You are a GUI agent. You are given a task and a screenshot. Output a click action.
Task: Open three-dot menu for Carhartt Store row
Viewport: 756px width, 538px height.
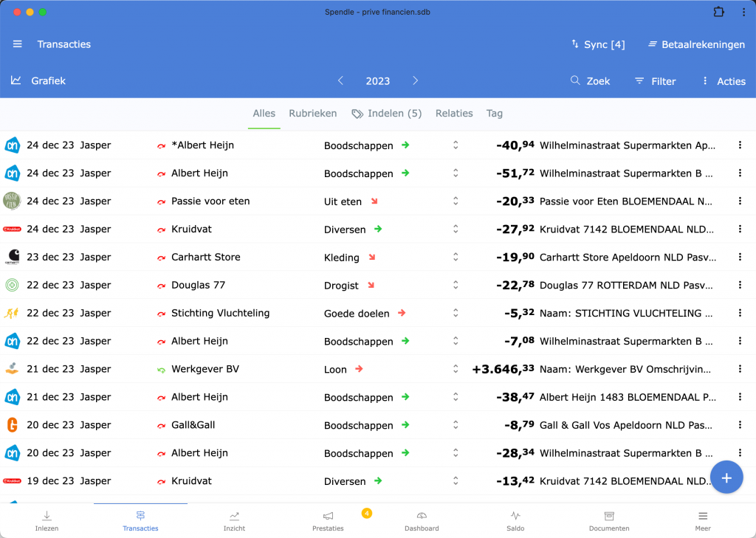tap(740, 257)
